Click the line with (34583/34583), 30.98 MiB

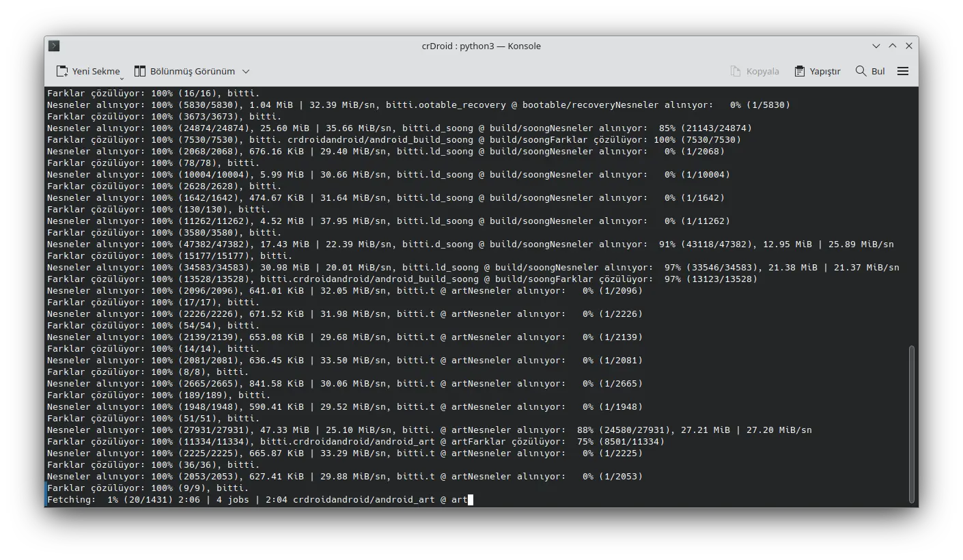[473, 267]
